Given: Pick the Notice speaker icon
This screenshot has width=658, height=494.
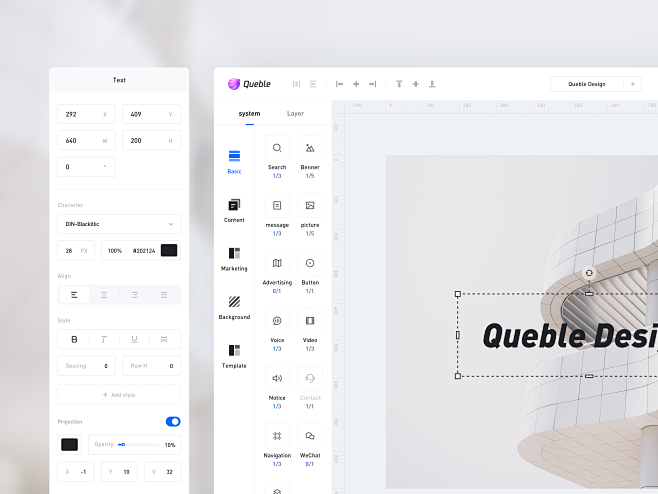Looking at the screenshot, I should [x=277, y=378].
